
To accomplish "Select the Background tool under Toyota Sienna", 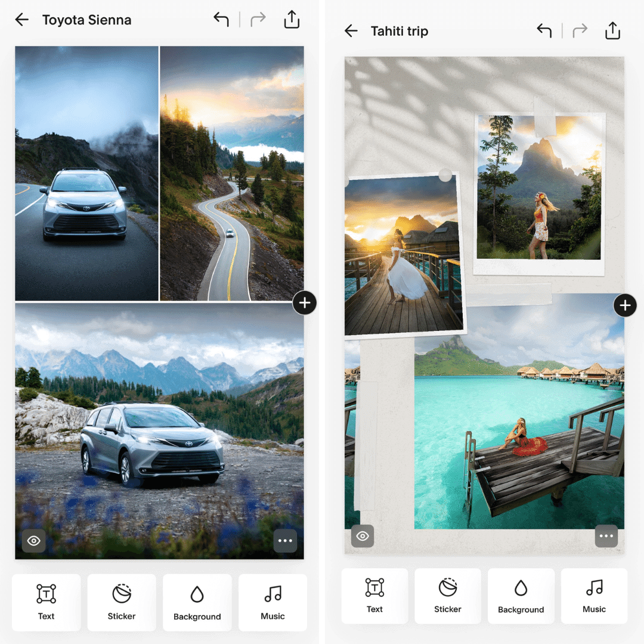I will 197,602.
